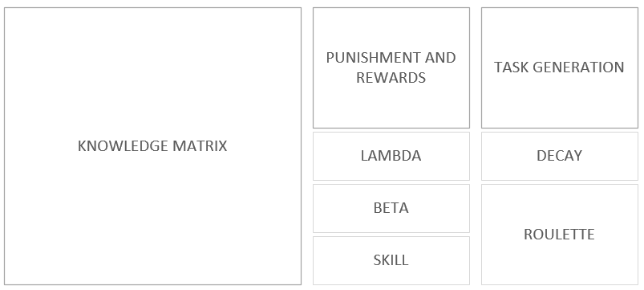The height and width of the screenshot is (290, 644).
Task: Select the ROULETTE block
Action: pyautogui.click(x=560, y=235)
